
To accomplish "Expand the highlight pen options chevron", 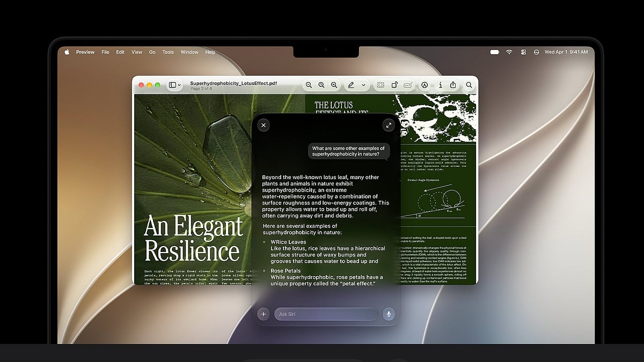I will pyautogui.click(x=363, y=85).
